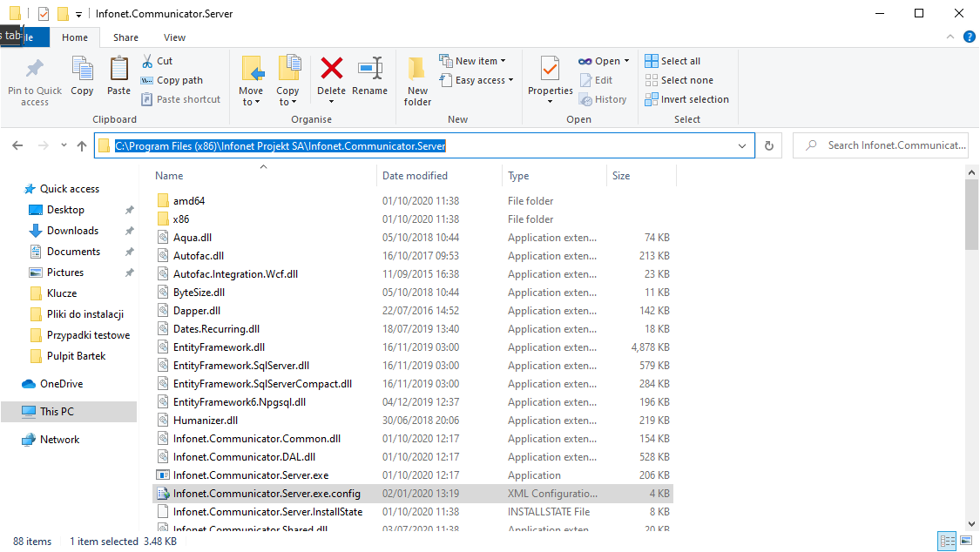The width and height of the screenshot is (980, 552).
Task: Open Properties checkmark icon
Action: 550,68
